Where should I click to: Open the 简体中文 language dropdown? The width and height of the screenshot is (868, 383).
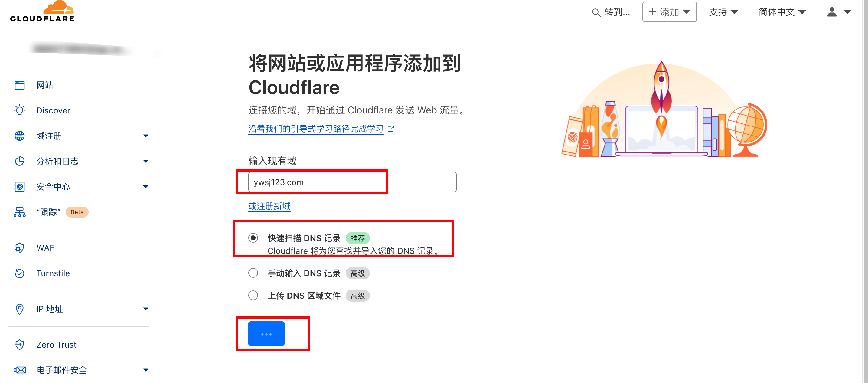pyautogui.click(x=782, y=12)
